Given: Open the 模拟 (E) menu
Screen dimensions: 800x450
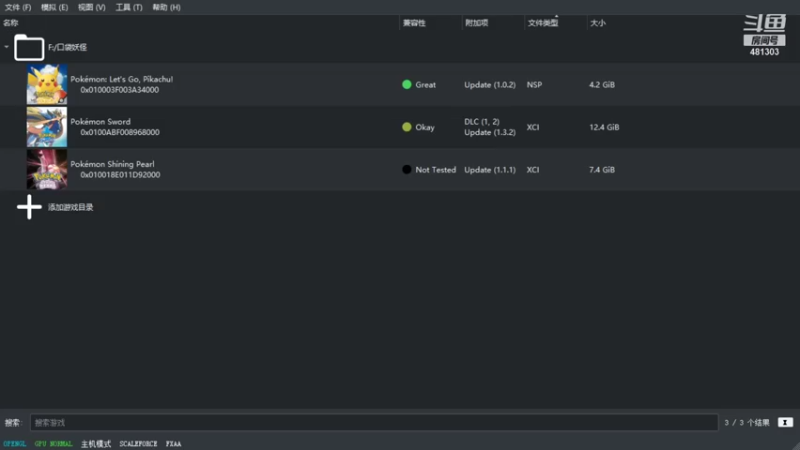Looking at the screenshot, I should 55,7.
